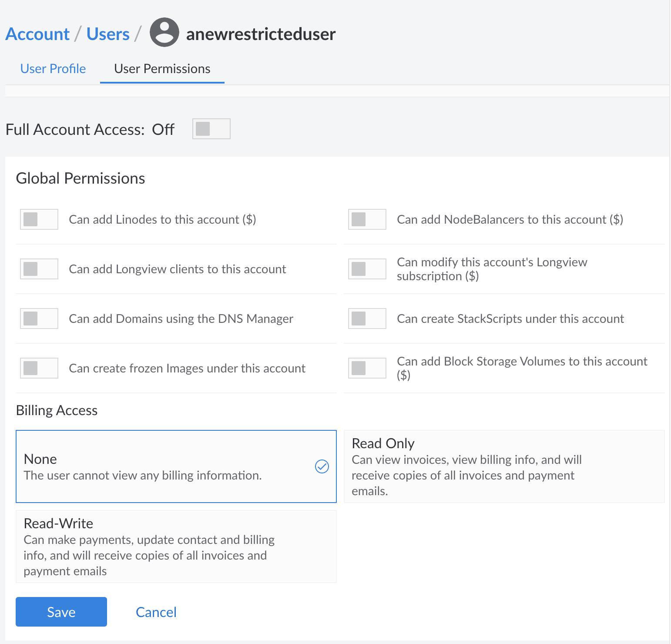Save the permission changes
The height and width of the screenshot is (644, 671).
click(61, 611)
